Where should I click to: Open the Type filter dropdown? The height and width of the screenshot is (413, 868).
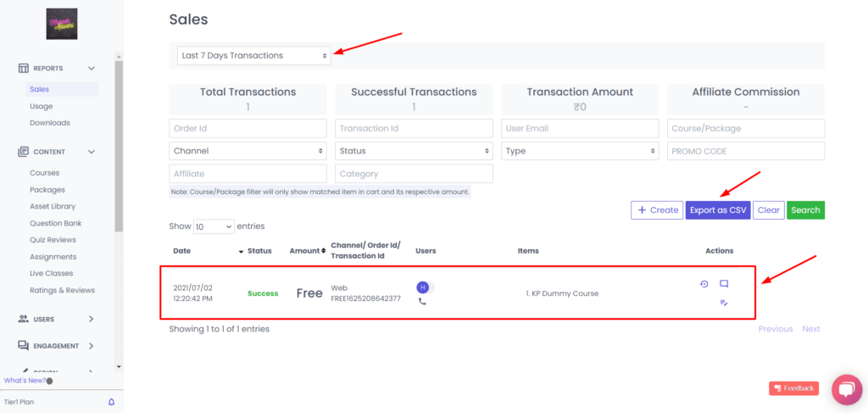coord(580,151)
